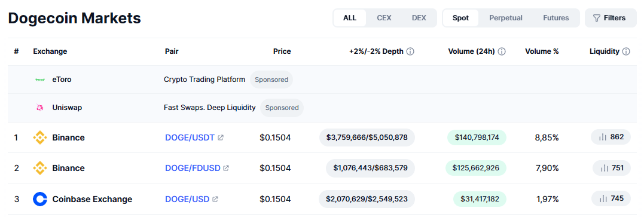Sort by the Liquidity column header
The height and width of the screenshot is (217, 644).
pyautogui.click(x=604, y=51)
